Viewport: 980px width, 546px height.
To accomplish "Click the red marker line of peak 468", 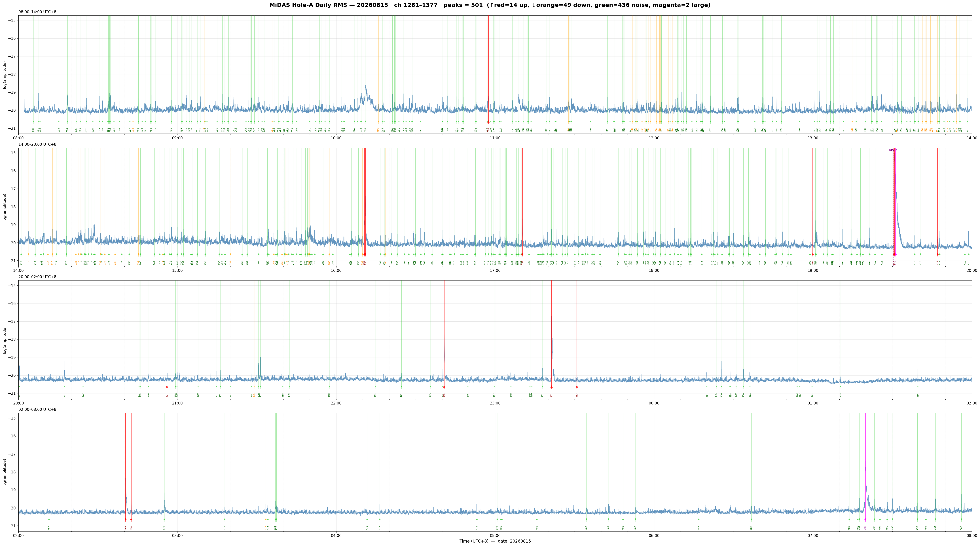I will (126, 467).
